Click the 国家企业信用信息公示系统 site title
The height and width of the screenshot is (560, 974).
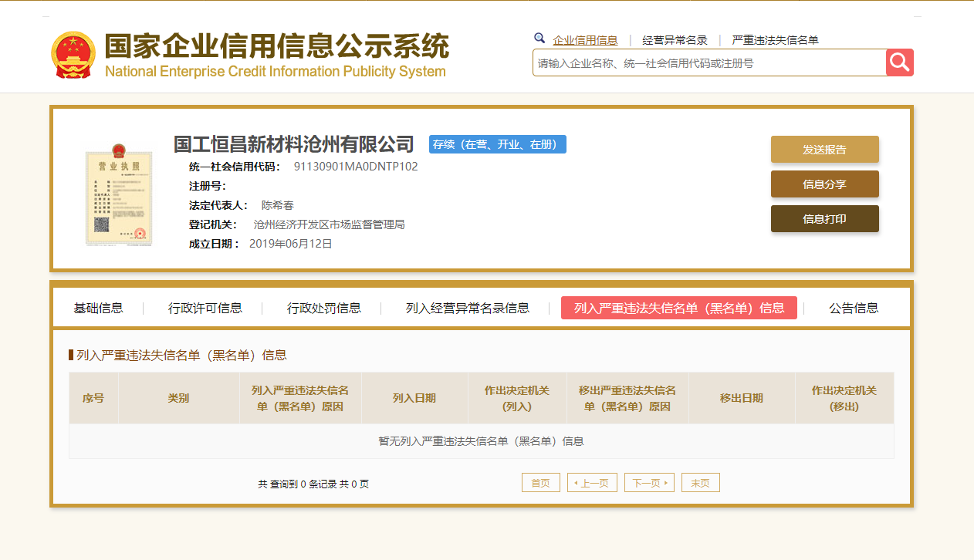coord(276,46)
